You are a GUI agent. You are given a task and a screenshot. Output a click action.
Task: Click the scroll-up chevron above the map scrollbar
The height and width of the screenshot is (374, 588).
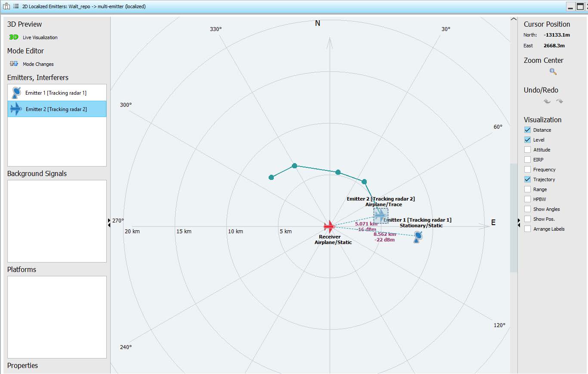tap(513, 19)
